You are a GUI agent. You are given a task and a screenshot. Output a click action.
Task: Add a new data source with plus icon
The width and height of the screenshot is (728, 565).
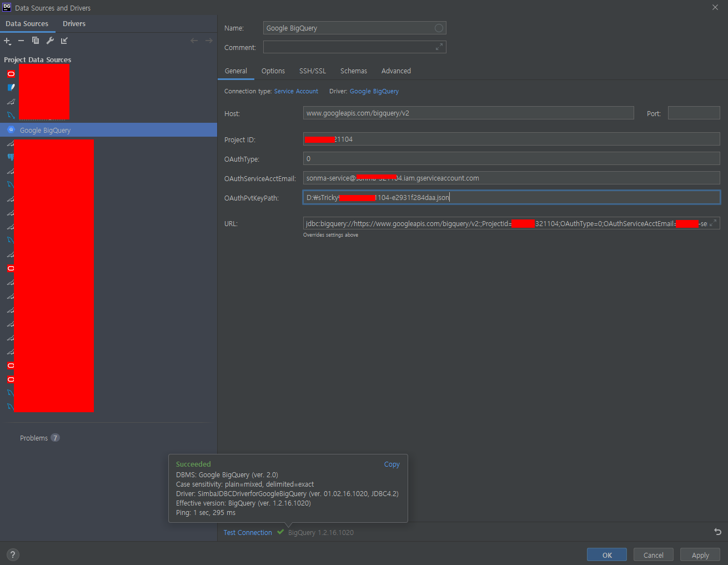[x=7, y=41]
